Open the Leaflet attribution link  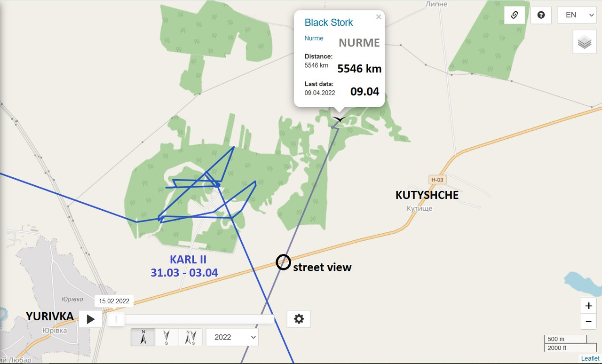coord(590,358)
